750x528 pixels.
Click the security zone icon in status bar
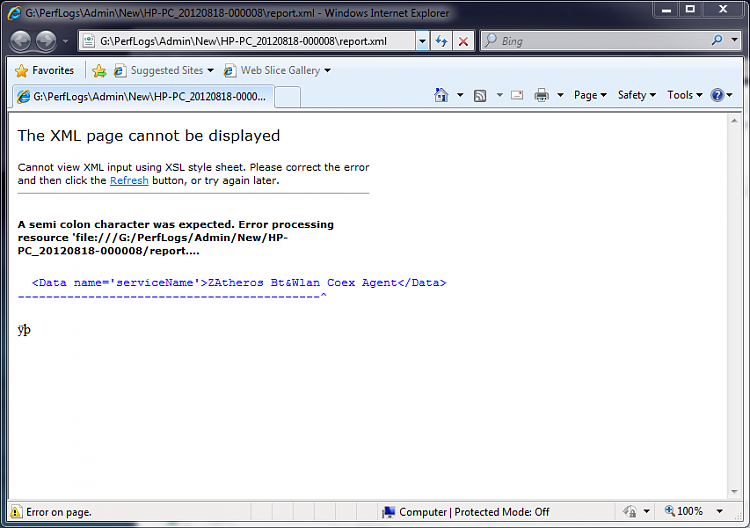click(629, 512)
